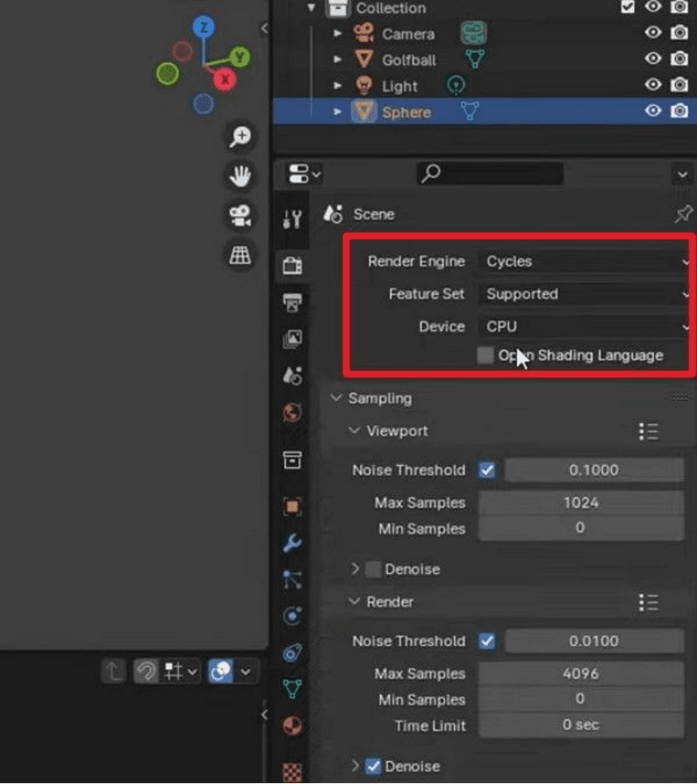Open the Modifiers wrench tab icon

[292, 543]
